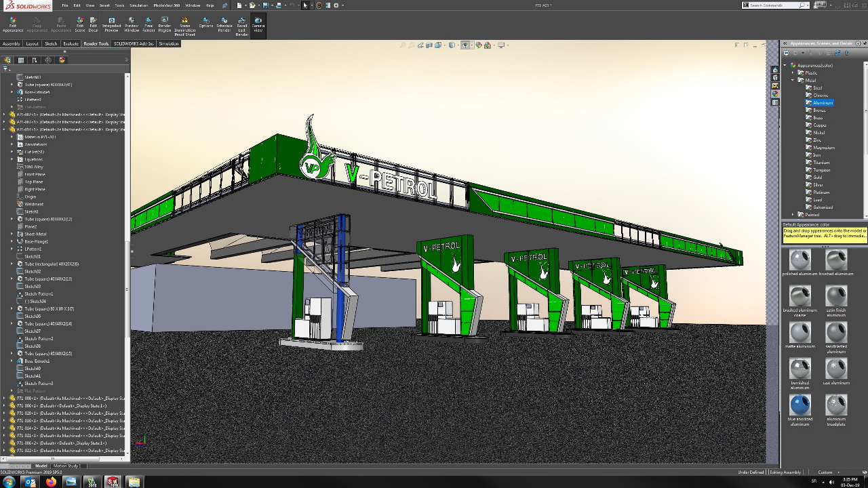Choose the blue anodized aluminum swatch
The height and width of the screenshot is (488, 868).
click(800, 405)
